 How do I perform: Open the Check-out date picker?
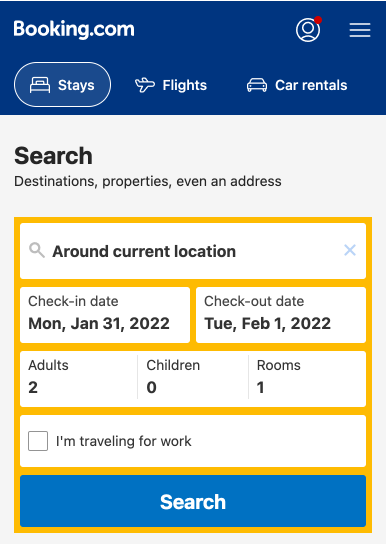coord(281,315)
